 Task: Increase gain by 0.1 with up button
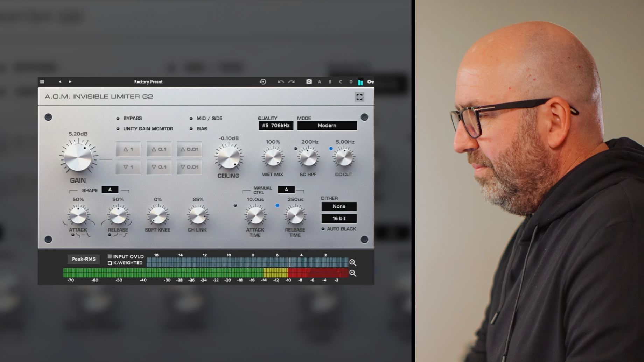pyautogui.click(x=159, y=149)
